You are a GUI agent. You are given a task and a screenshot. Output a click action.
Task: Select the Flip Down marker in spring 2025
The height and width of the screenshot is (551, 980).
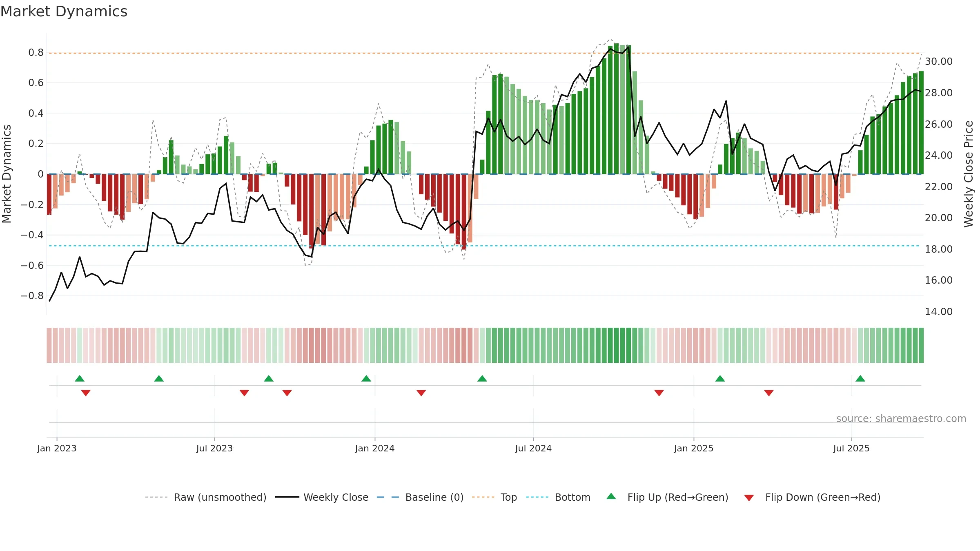coord(769,393)
